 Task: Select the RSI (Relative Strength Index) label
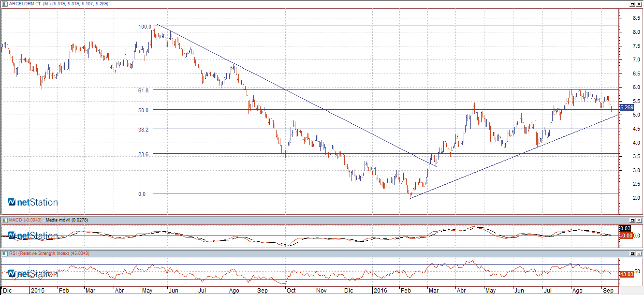click(x=39, y=253)
